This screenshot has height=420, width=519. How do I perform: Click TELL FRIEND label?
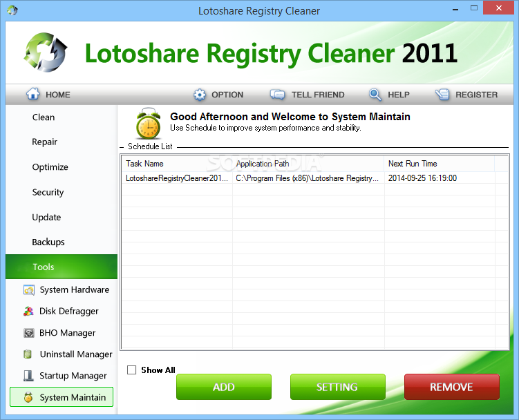click(x=318, y=95)
